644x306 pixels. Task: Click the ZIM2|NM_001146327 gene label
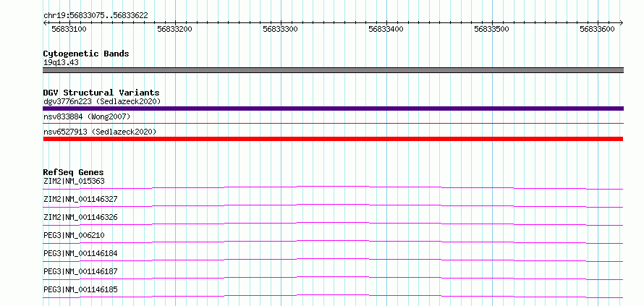[80, 199]
